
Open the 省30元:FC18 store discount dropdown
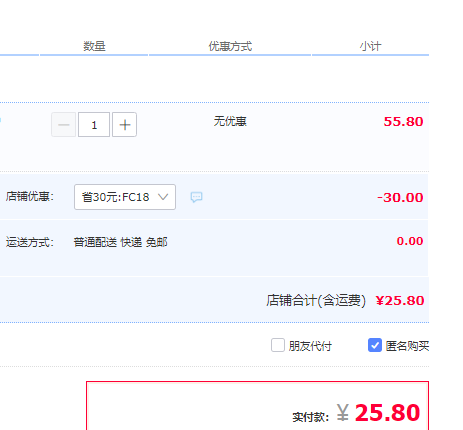point(125,197)
